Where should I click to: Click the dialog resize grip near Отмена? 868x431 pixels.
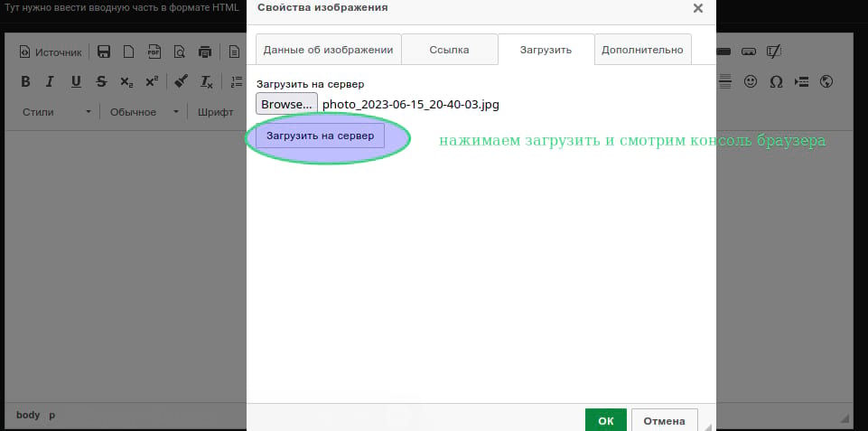[708, 426]
